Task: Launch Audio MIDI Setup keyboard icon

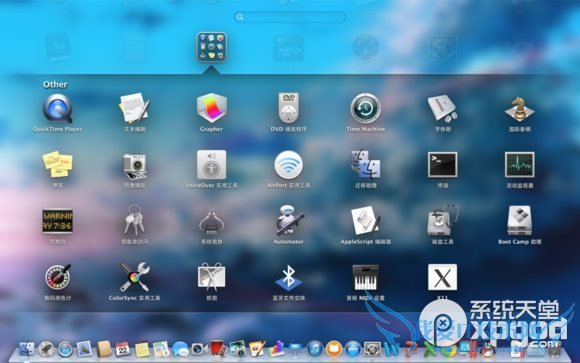Action: click(365, 278)
